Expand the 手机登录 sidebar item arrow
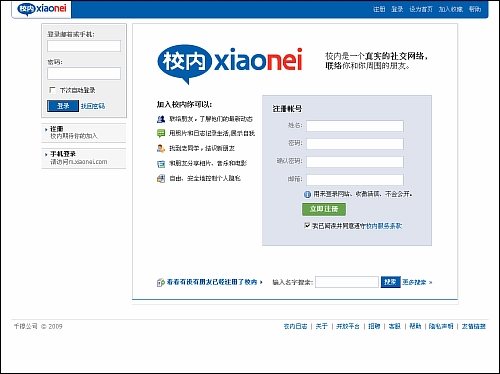500x374 pixels. point(46,154)
